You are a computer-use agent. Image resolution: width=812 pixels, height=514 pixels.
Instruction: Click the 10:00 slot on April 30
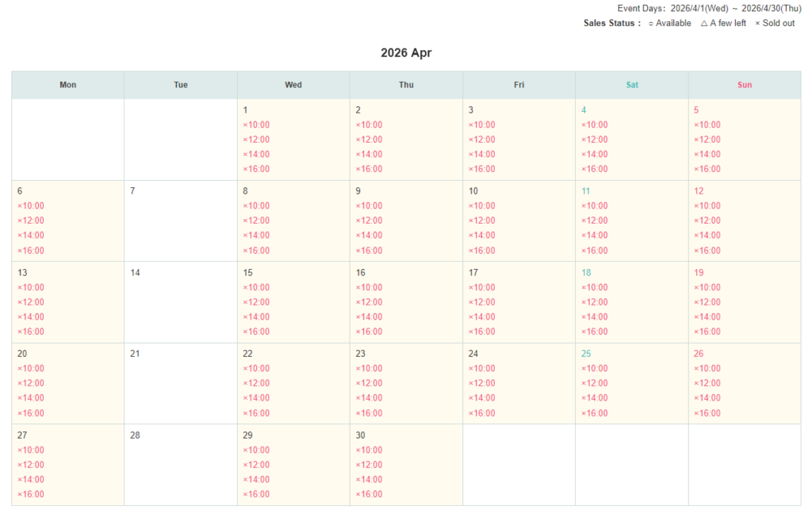coord(369,450)
